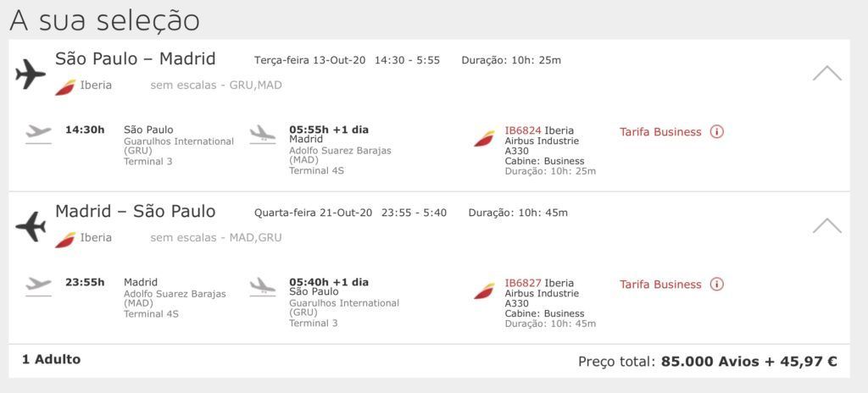Click the Iberia logo under São Paulo – Madrid
The width and height of the screenshot is (868, 393).
pos(65,87)
